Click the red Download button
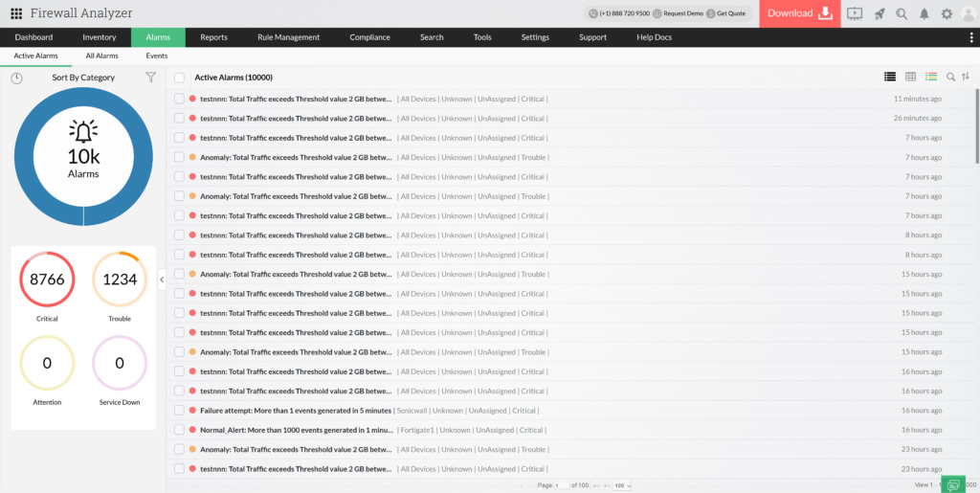This screenshot has width=980, height=493. click(799, 13)
